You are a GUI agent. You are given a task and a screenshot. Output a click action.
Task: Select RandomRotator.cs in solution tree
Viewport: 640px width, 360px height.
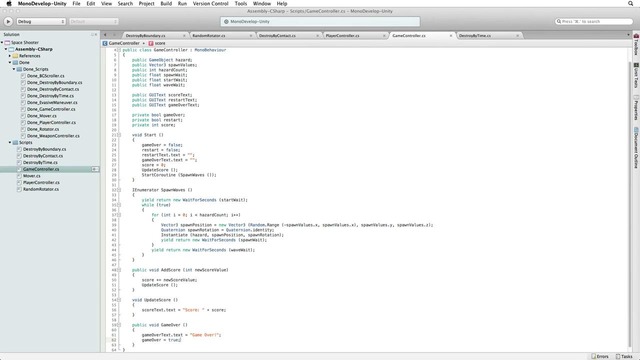tap(41, 189)
